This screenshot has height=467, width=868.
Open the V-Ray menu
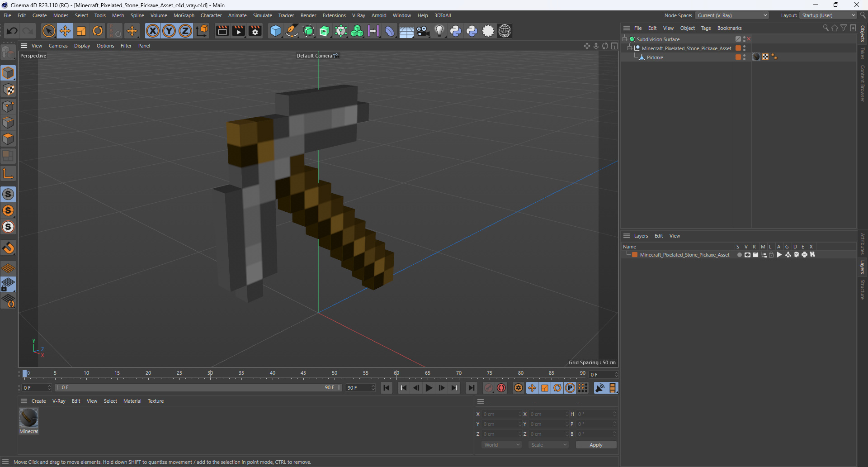pos(359,15)
